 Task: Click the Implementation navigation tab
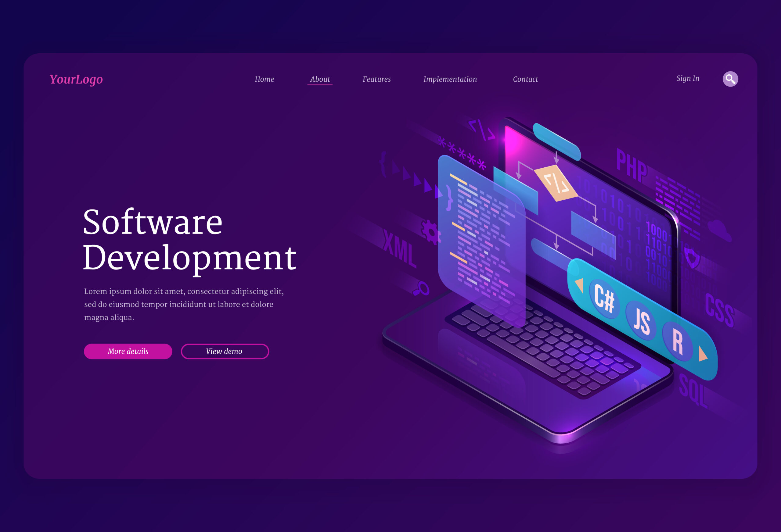tap(450, 79)
